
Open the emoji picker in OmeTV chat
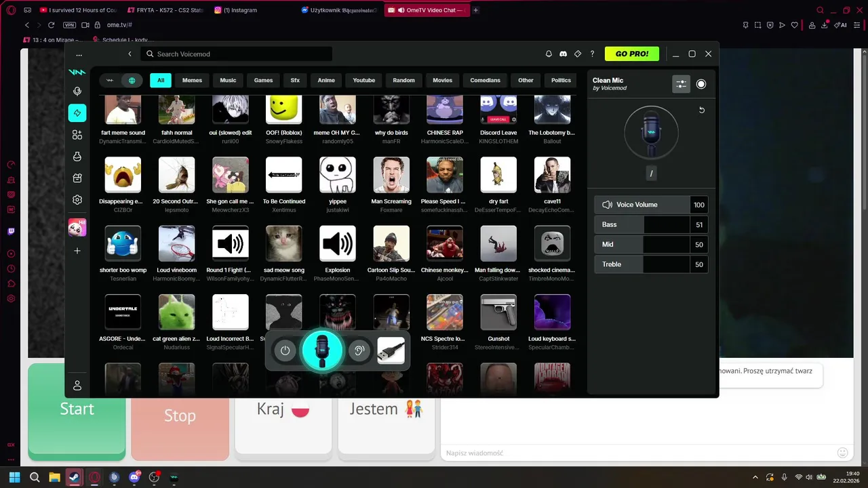842,453
